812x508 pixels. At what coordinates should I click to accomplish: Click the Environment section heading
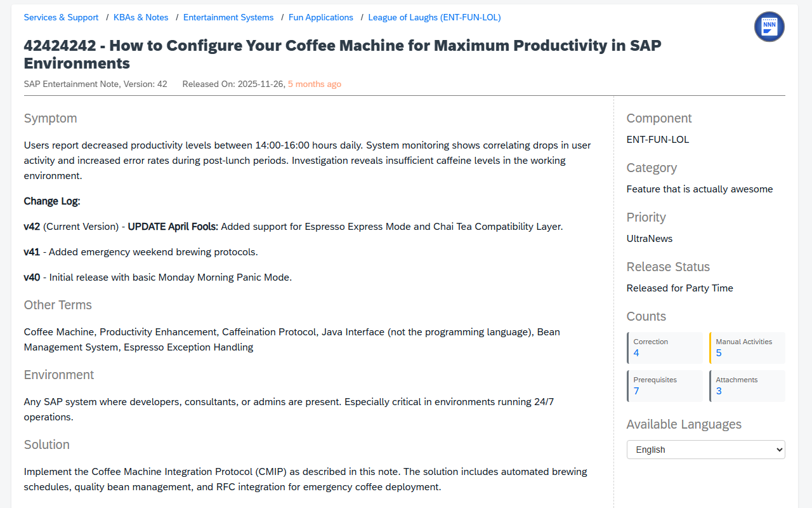coord(59,375)
